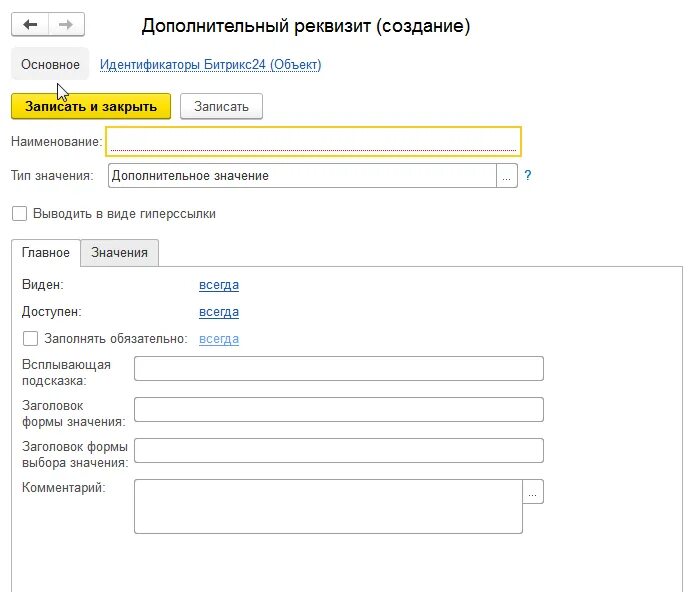Click the 'Комментарий' text area
Image resolution: width=688 pixels, height=592 pixels.
tap(328, 506)
